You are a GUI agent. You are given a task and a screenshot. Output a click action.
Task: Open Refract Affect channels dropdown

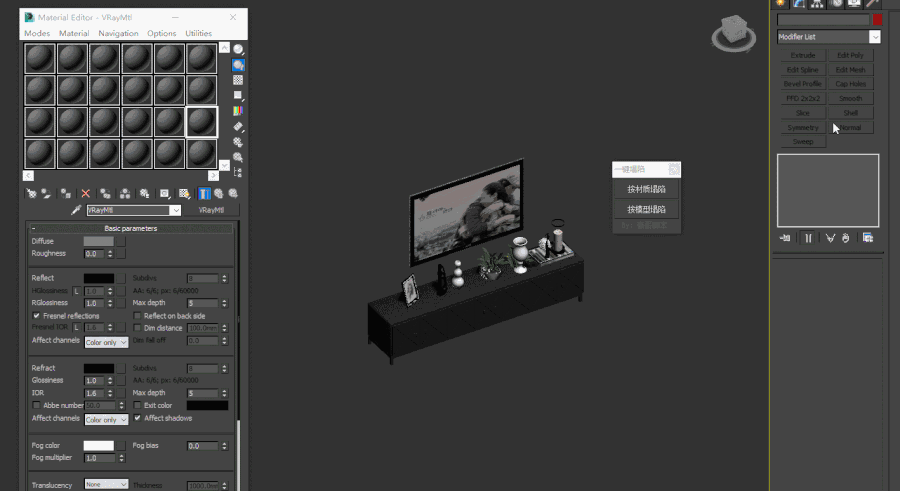(x=106, y=420)
